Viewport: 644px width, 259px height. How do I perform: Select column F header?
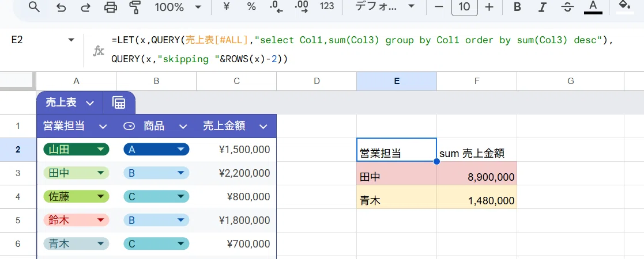477,81
